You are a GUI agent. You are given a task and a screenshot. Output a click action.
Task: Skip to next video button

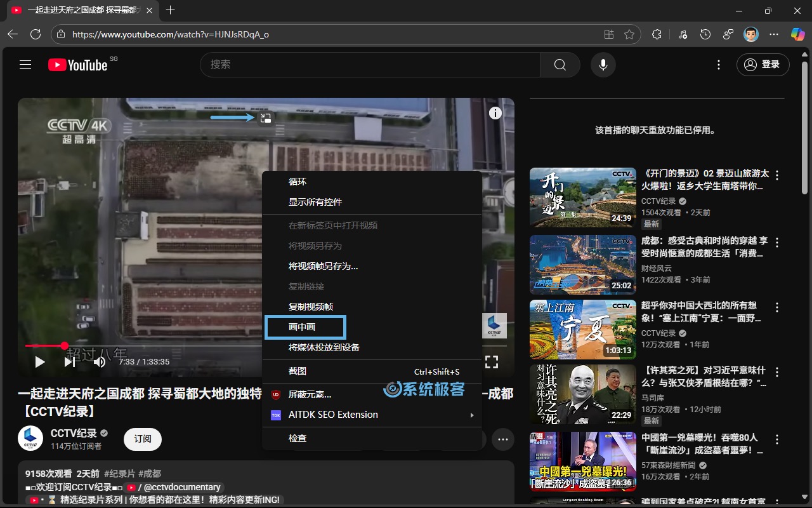(x=70, y=362)
